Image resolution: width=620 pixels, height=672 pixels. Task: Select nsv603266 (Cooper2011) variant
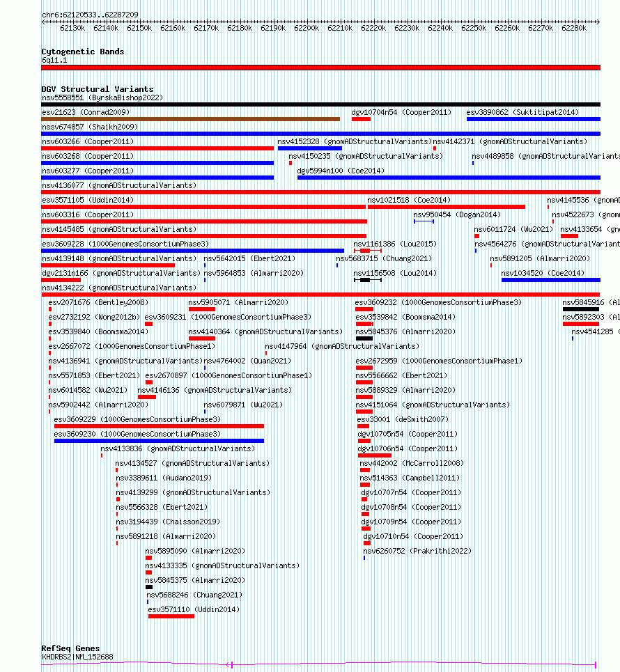[88, 141]
